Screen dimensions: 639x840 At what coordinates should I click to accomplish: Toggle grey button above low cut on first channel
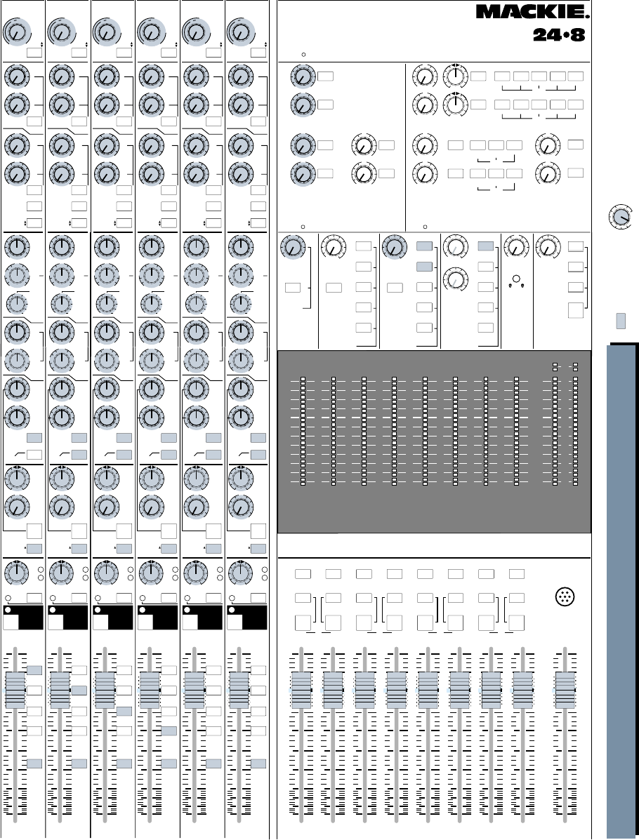(34, 438)
